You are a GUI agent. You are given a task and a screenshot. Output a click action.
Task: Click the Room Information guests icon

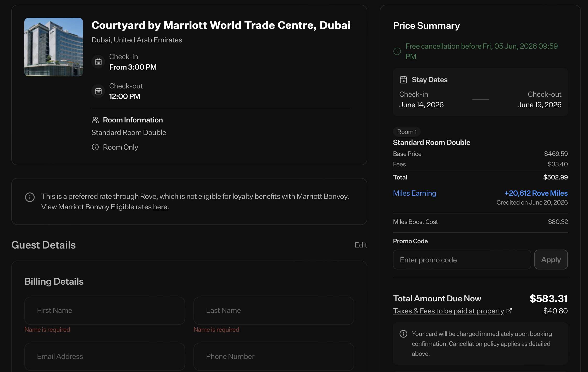pos(95,120)
